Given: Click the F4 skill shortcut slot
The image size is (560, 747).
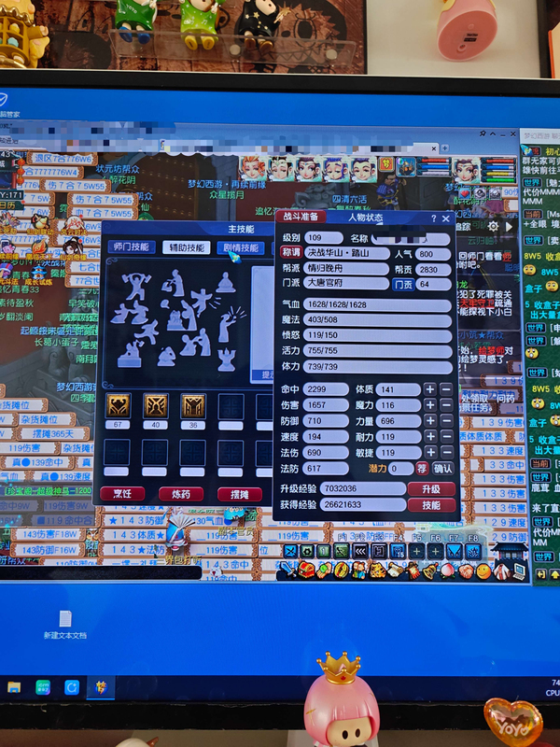Looking at the screenshot, I should 398,552.
